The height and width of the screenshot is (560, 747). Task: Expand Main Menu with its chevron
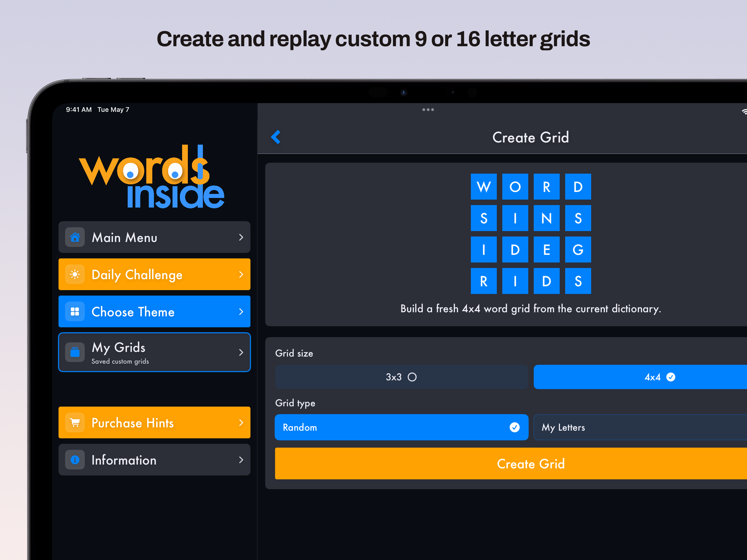point(241,237)
